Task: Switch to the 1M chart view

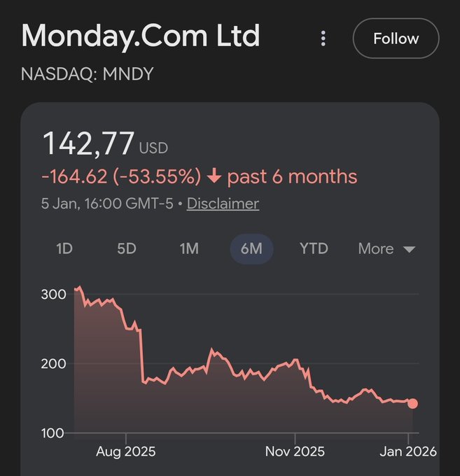Action: click(x=189, y=248)
